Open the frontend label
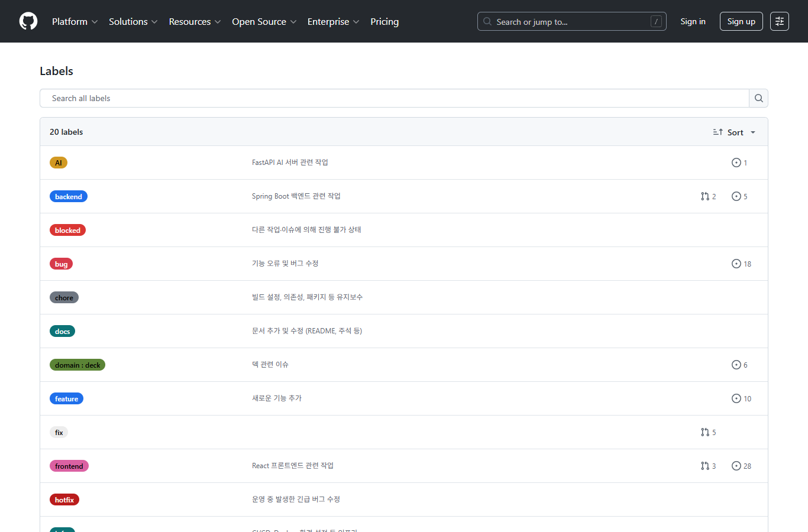 coord(69,466)
